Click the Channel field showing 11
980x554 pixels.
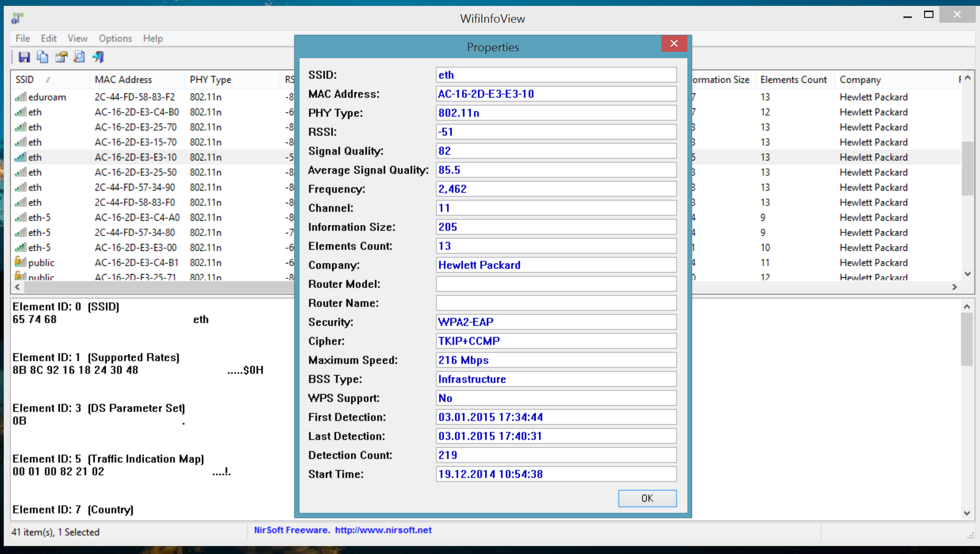pyautogui.click(x=556, y=208)
